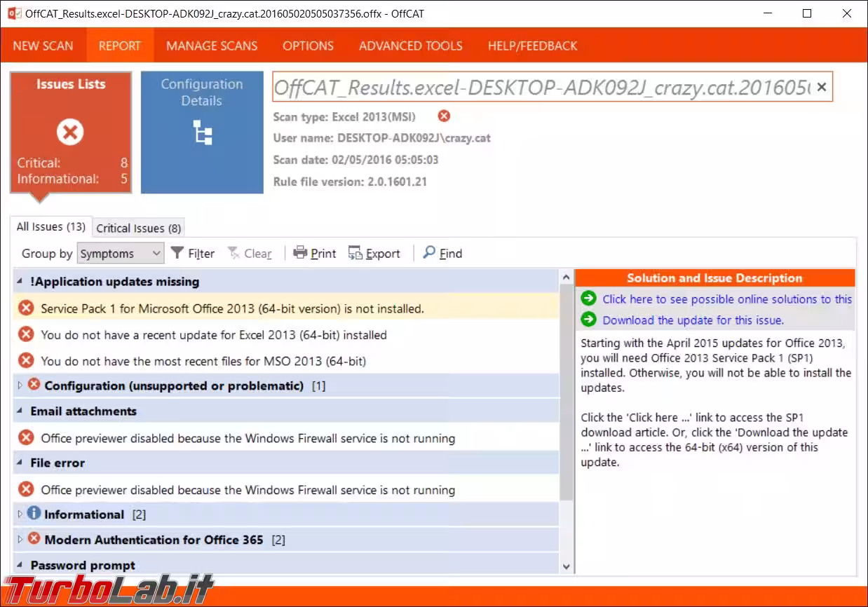868x607 pixels.
Task: Switch to Critical Issues (8) tab
Action: click(x=139, y=228)
